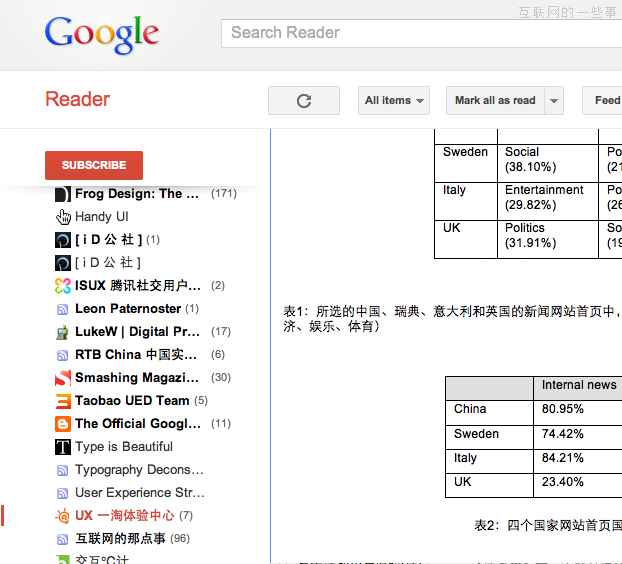Open the Smashing Magazi… feed
Screen dimensions: 622x564
click(137, 378)
